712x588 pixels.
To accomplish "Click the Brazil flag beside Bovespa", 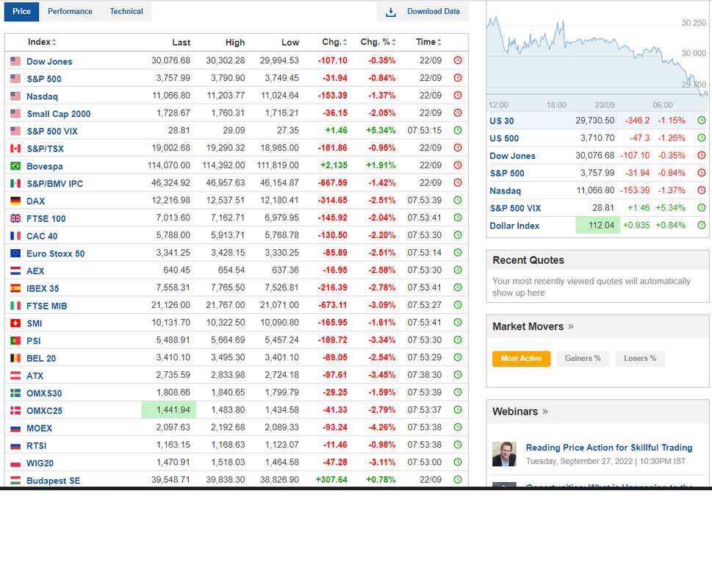I will point(15,165).
